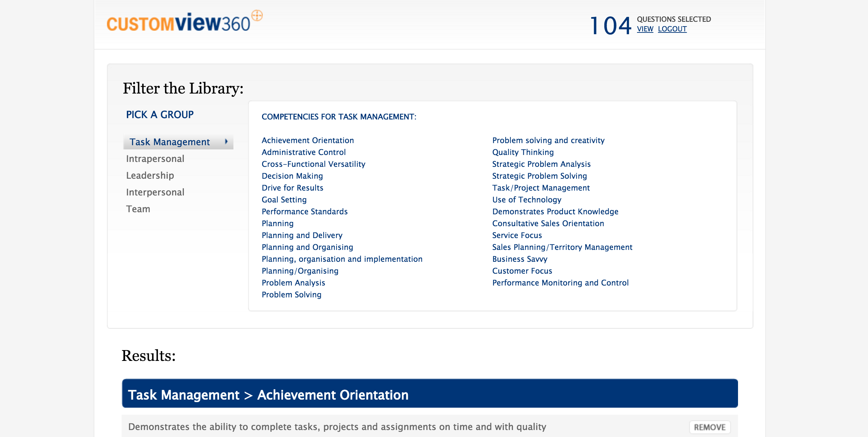The width and height of the screenshot is (868, 437).
Task: Select the Achievement Orientation competency
Action: [308, 140]
